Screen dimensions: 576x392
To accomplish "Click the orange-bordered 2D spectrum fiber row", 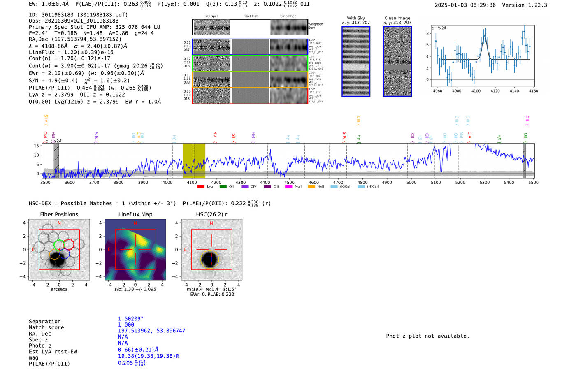I will [x=250, y=79].
